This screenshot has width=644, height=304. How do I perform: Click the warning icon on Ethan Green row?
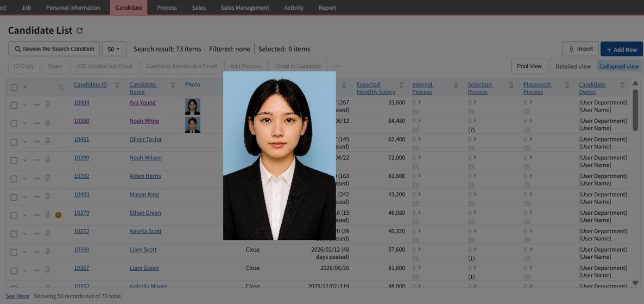58,215
